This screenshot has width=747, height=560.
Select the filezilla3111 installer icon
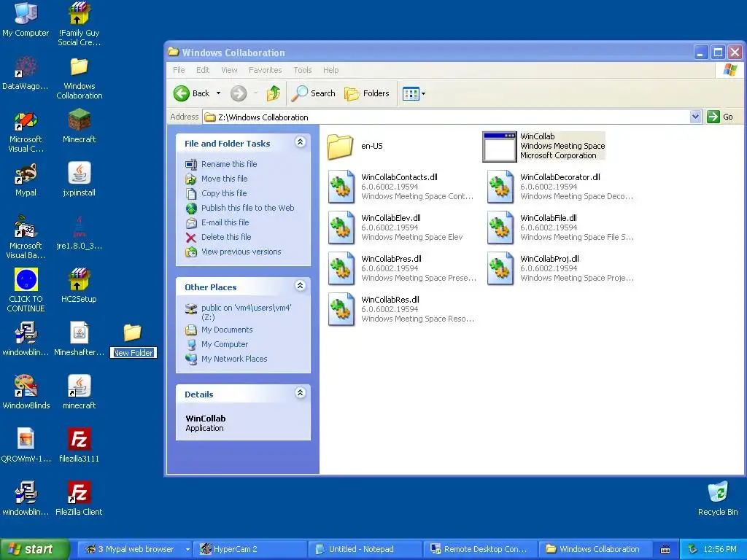(79, 440)
